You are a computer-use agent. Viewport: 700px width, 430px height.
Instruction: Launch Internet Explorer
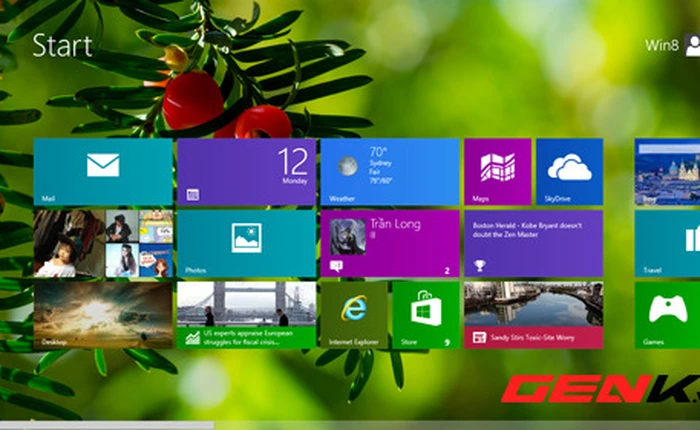[354, 315]
